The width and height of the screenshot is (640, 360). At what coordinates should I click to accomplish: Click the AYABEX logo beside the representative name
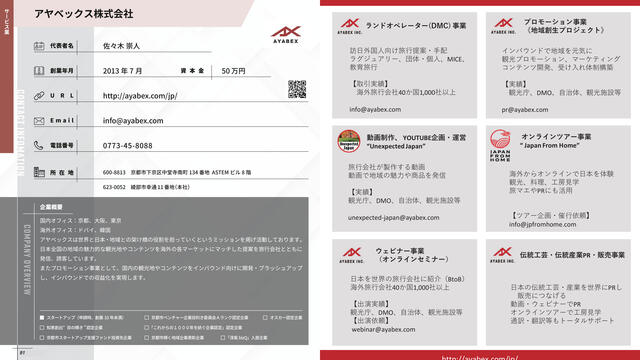pyautogui.click(x=286, y=35)
